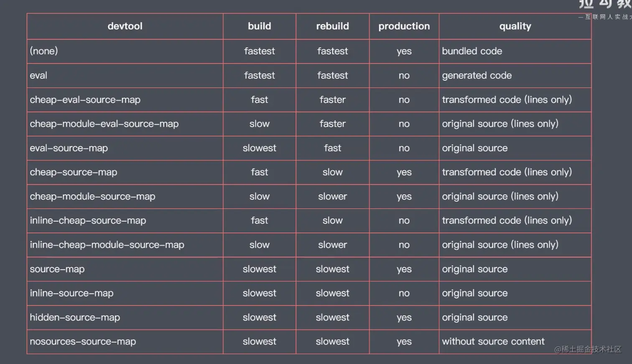Screen dimensions: 632x364
Task: Click the cheap-eval-source-map row label
Action: point(85,100)
